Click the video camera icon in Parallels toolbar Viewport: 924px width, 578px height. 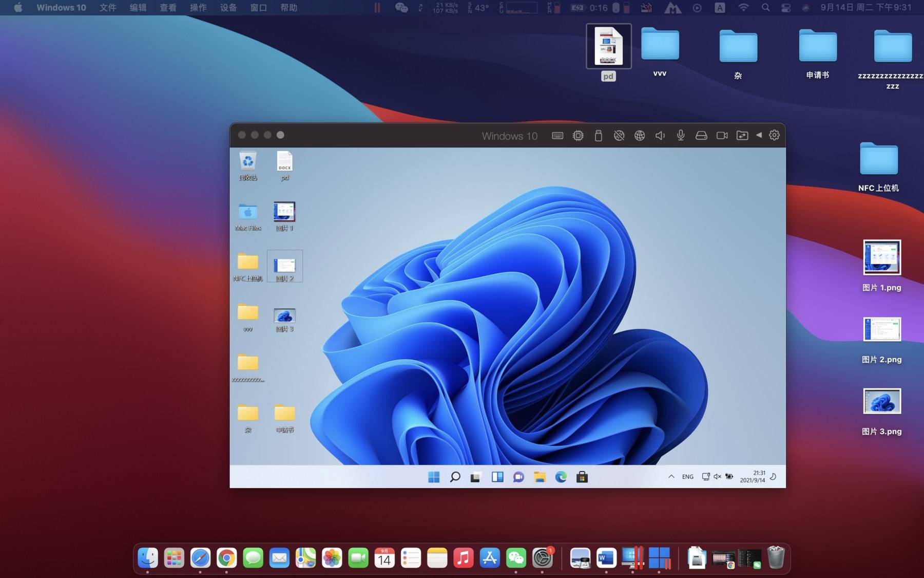pos(722,135)
